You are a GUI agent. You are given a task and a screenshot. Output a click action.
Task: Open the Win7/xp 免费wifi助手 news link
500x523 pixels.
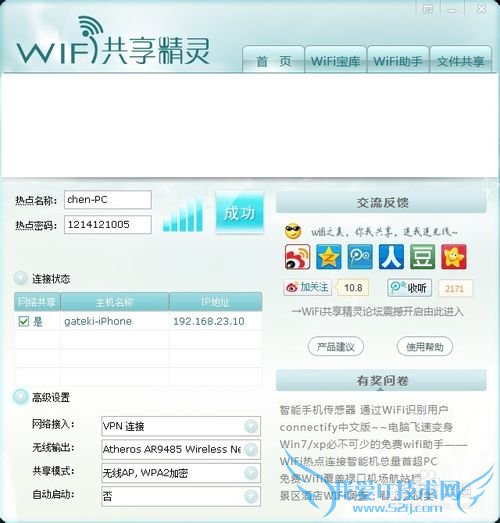(x=373, y=444)
